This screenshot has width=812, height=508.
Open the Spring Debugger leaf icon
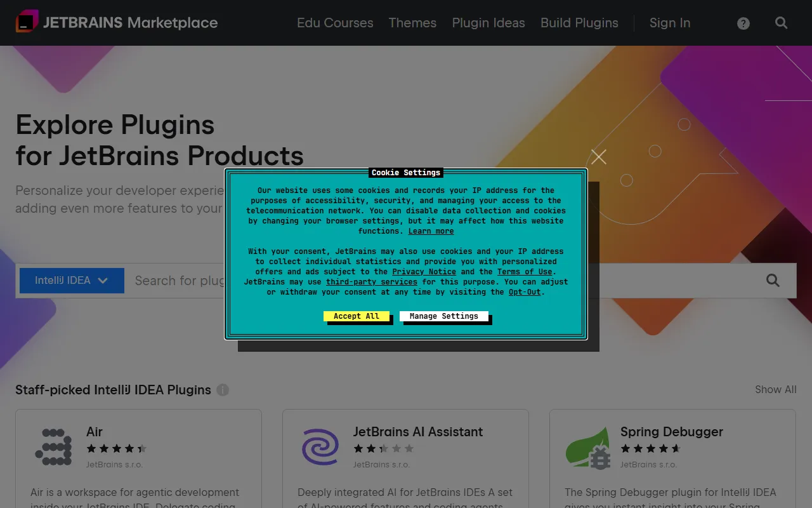point(587,447)
